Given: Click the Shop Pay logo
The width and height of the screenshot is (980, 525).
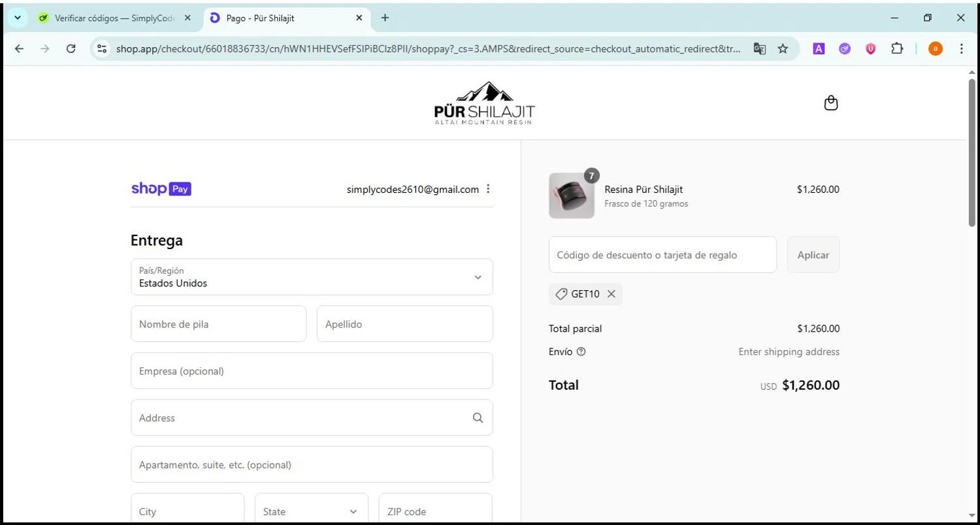Looking at the screenshot, I should (x=161, y=189).
